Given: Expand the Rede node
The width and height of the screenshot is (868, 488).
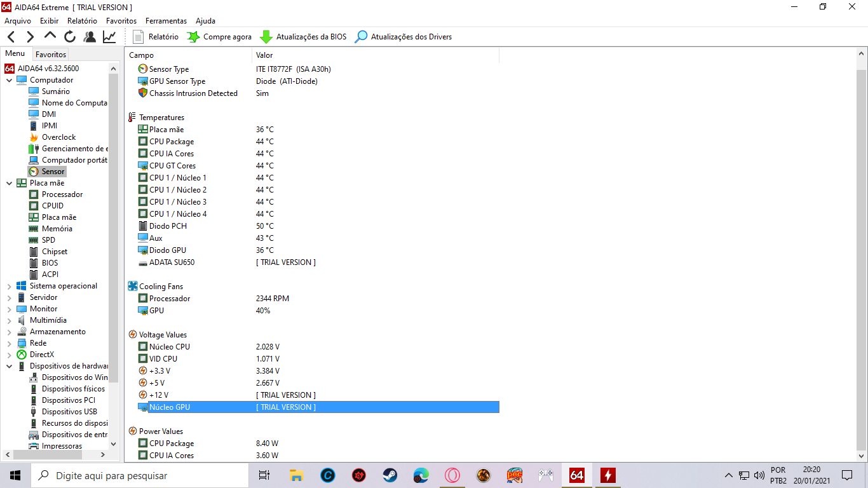Looking at the screenshot, I should point(9,343).
